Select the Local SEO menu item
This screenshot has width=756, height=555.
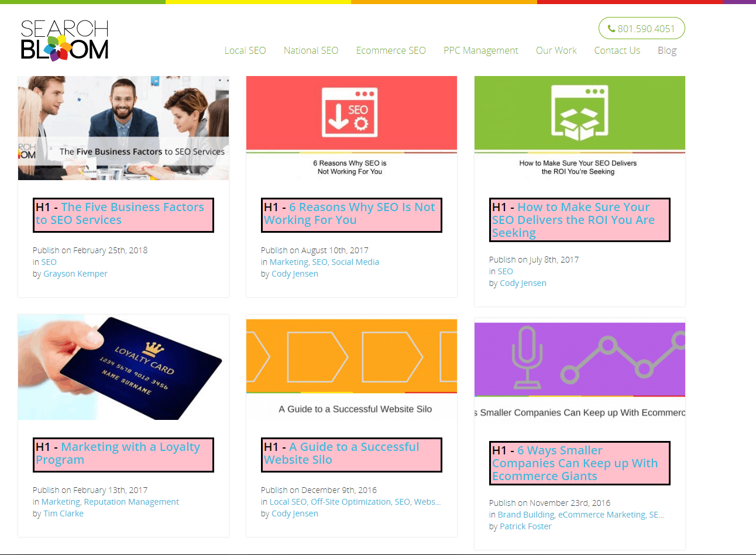tap(245, 50)
